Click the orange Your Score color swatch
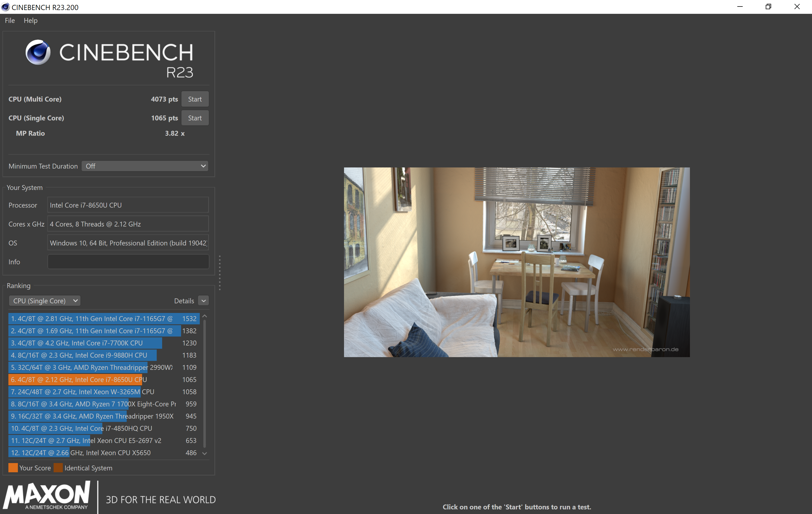 pyautogui.click(x=13, y=468)
